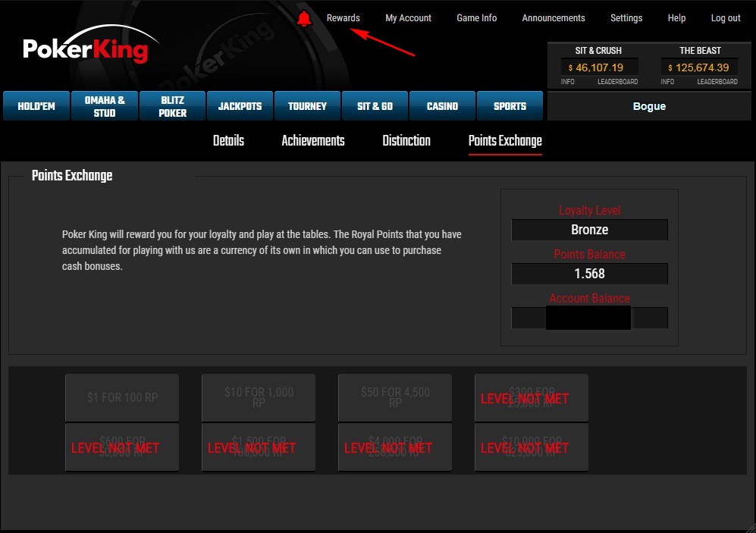Select the HOLD'EM game category
This screenshot has width=756, height=533.
(36, 105)
